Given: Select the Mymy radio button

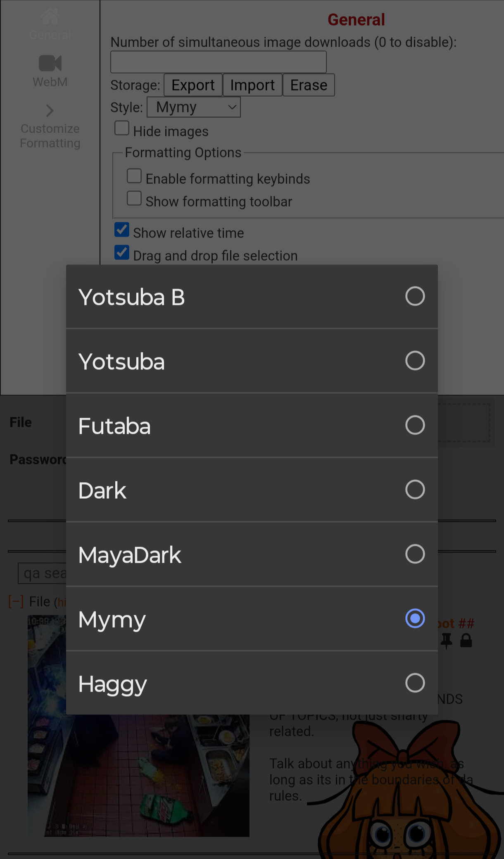Looking at the screenshot, I should [415, 619].
